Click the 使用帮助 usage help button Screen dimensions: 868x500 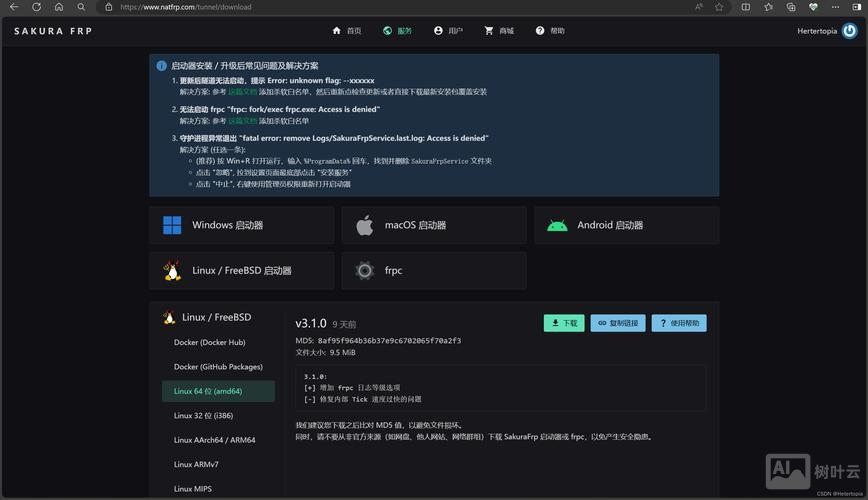coord(679,323)
